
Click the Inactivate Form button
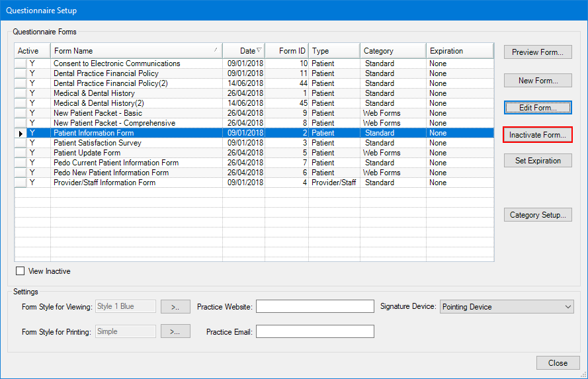(x=538, y=135)
